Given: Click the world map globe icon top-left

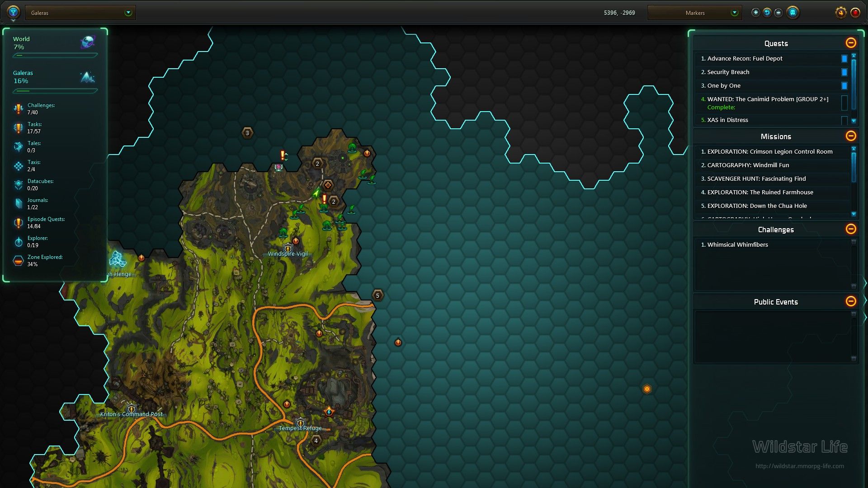Looking at the screenshot, I should (13, 12).
